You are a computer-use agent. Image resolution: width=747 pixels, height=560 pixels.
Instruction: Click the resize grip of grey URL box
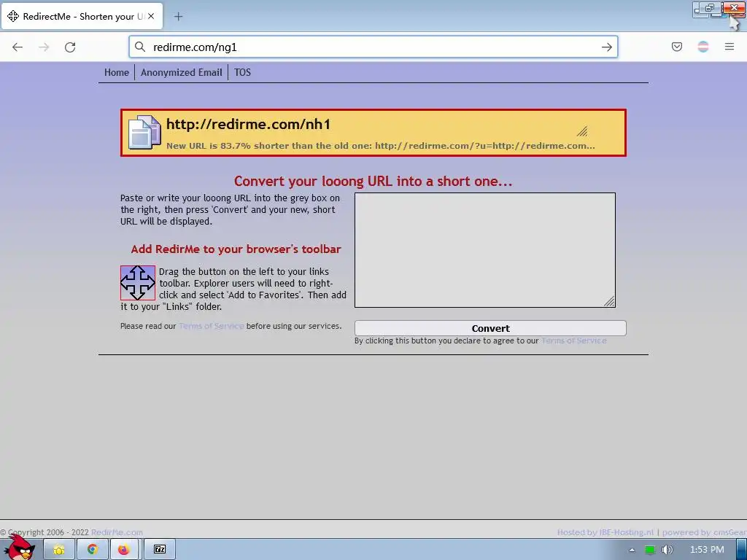coord(609,301)
